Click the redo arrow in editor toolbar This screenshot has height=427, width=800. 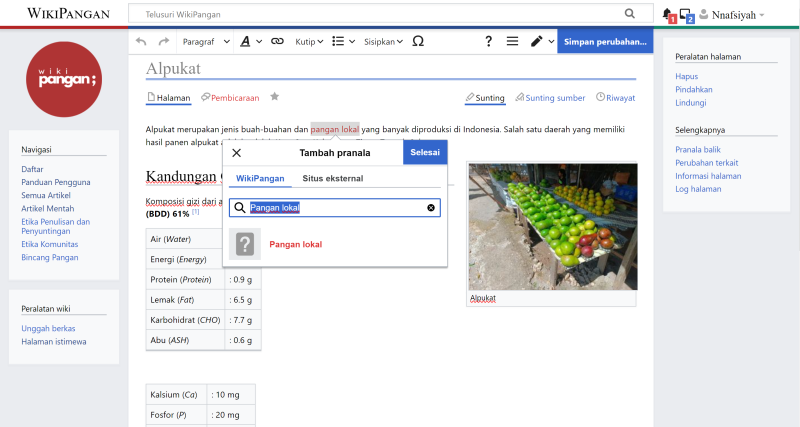click(x=164, y=41)
